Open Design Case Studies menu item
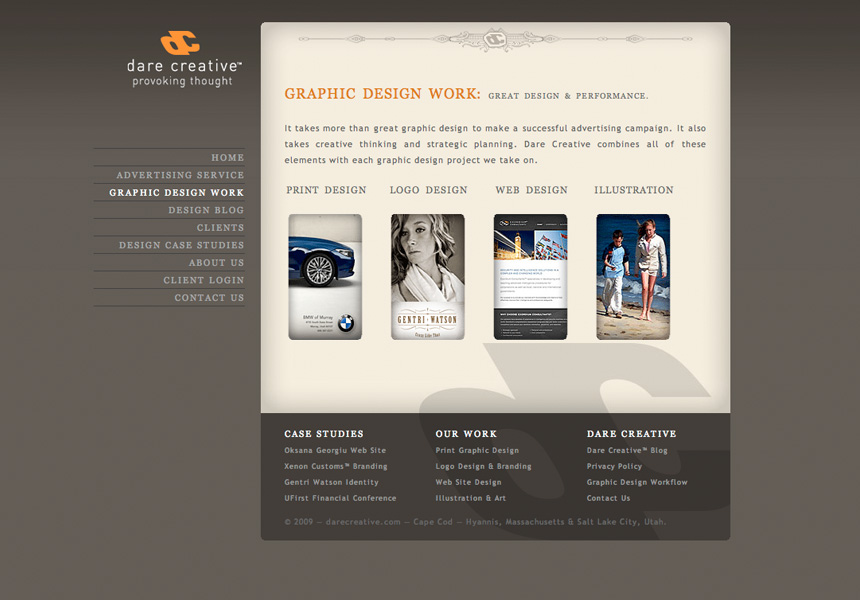This screenshot has width=860, height=600. pyautogui.click(x=181, y=245)
